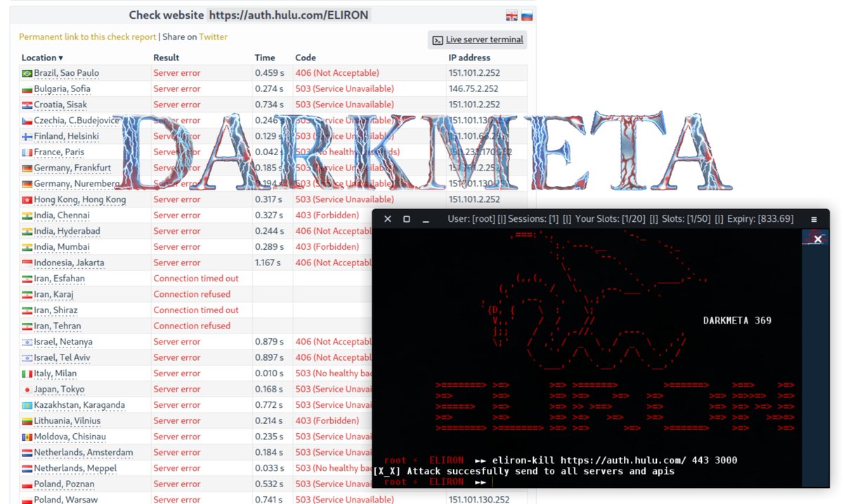Click the IP address column header
This screenshot has width=843, height=504.
click(469, 58)
